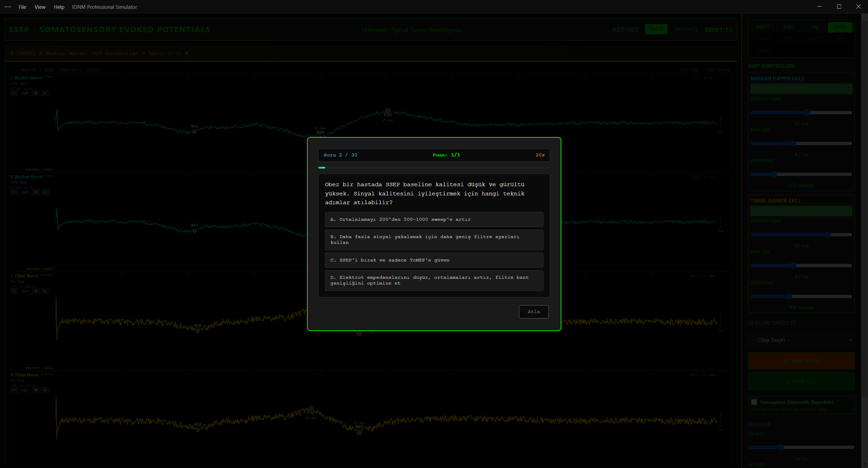The width and height of the screenshot is (868, 468).
Task: Set baseline with L Median BL icon
Action: [45, 93]
